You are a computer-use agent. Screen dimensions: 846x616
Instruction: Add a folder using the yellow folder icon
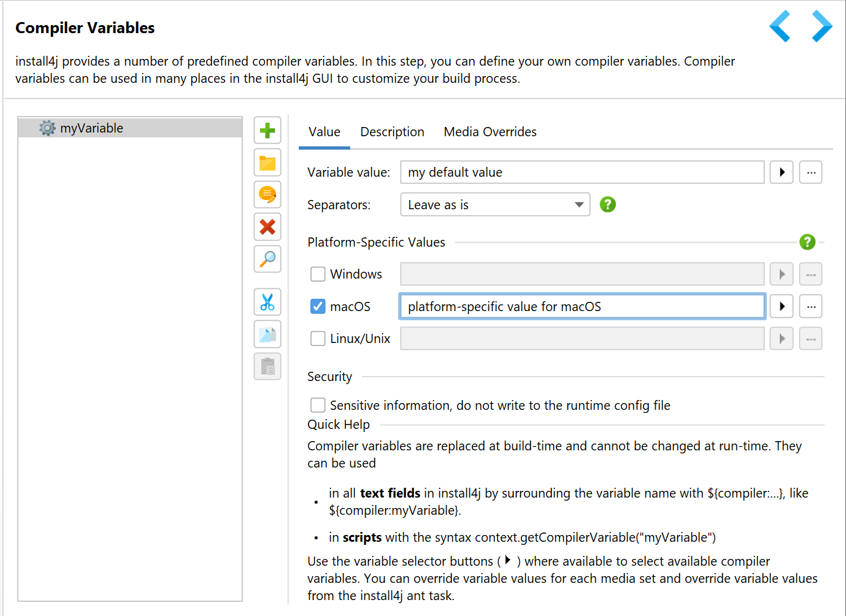(x=267, y=163)
